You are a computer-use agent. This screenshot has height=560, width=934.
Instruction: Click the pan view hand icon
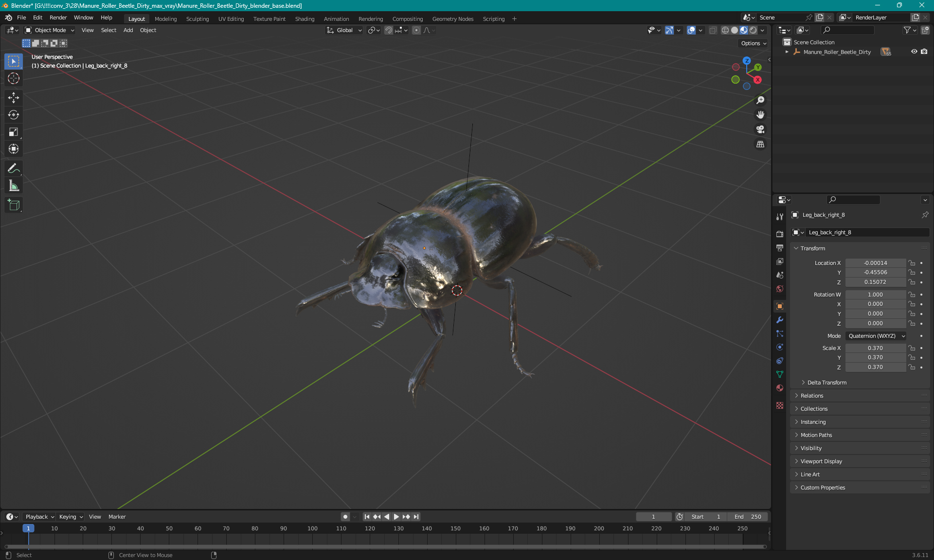coord(760,115)
